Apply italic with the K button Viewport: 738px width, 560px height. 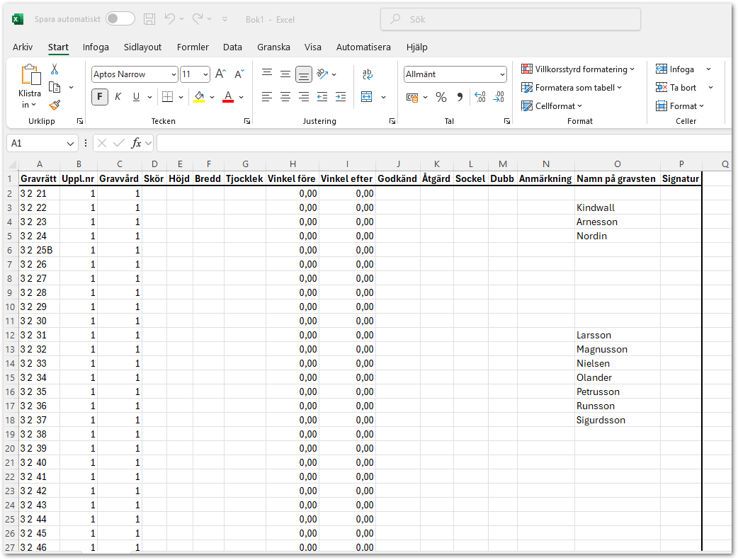[118, 97]
